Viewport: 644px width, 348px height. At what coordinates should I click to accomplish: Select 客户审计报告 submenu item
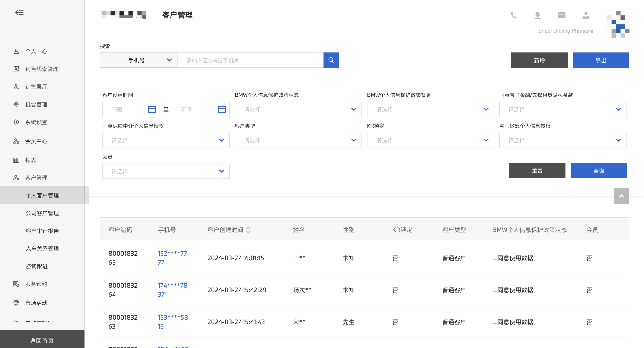point(42,231)
